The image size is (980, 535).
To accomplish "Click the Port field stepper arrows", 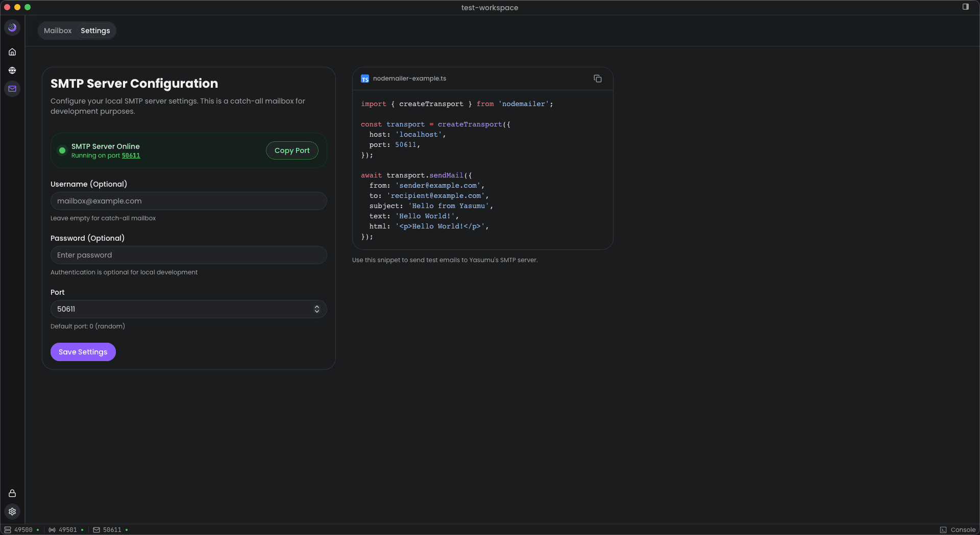I will tap(316, 309).
